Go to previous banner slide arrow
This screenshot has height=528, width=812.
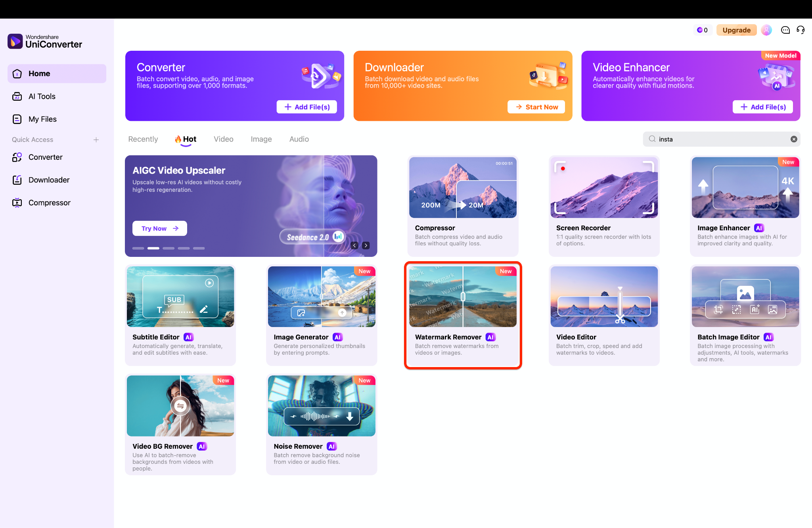pos(354,245)
